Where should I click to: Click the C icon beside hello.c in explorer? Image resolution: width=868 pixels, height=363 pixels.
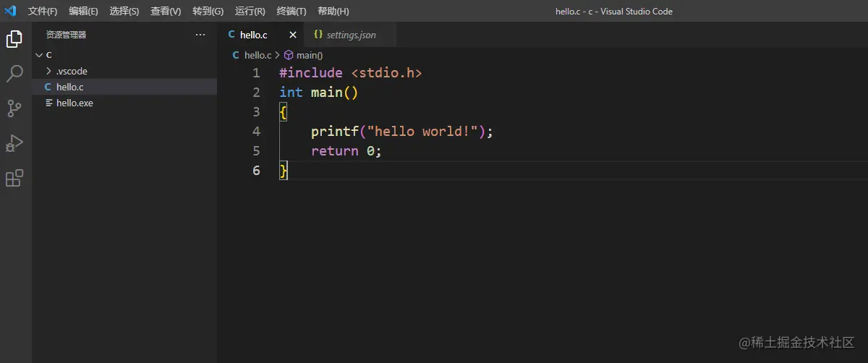pyautogui.click(x=48, y=87)
